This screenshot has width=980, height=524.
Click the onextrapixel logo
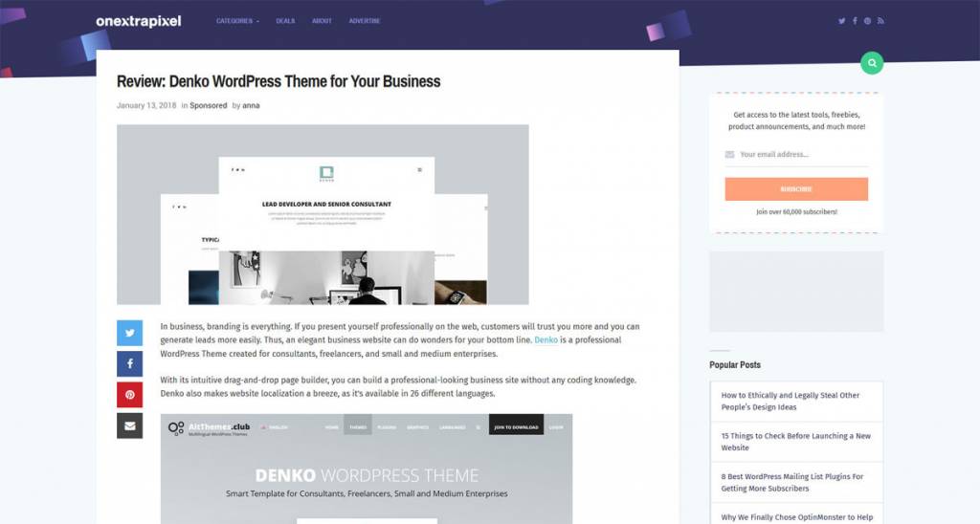tap(139, 21)
